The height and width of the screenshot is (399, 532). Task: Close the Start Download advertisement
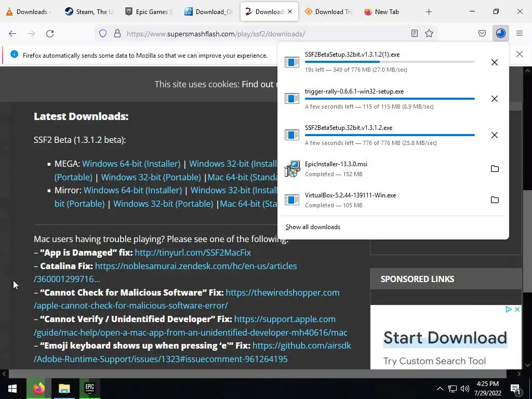coord(517,310)
